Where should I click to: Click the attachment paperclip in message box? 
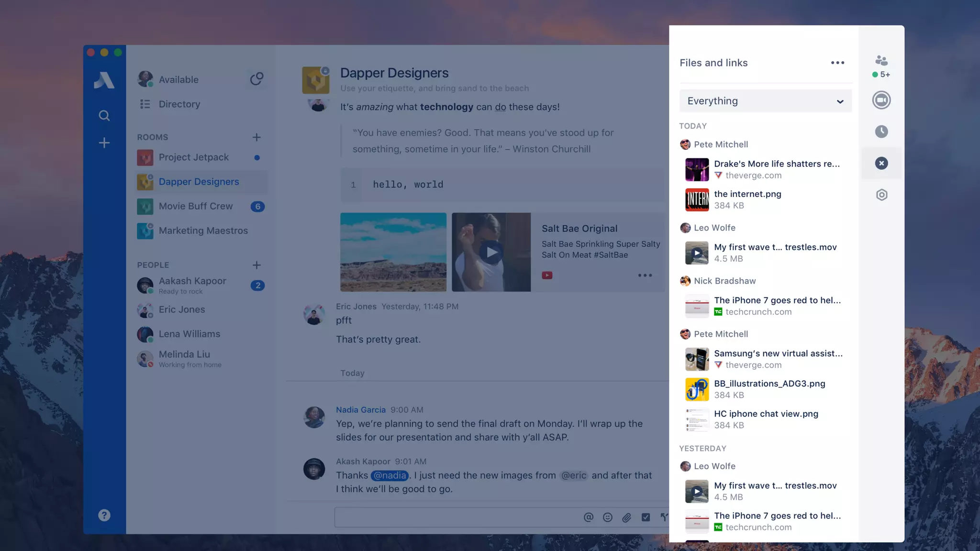pyautogui.click(x=626, y=517)
